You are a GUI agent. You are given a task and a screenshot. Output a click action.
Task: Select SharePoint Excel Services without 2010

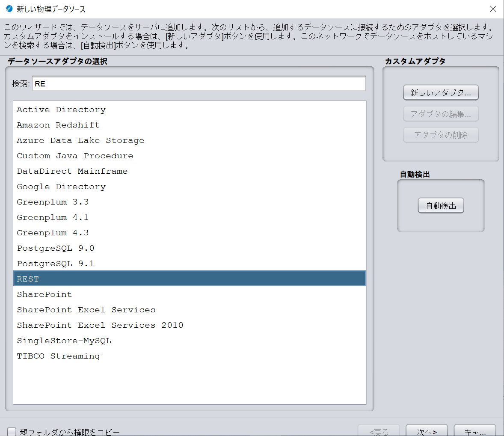pos(190,310)
